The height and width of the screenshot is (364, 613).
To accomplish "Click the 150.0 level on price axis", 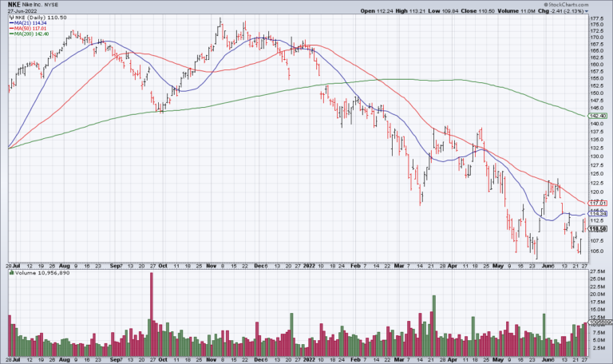I will pos(597,93).
